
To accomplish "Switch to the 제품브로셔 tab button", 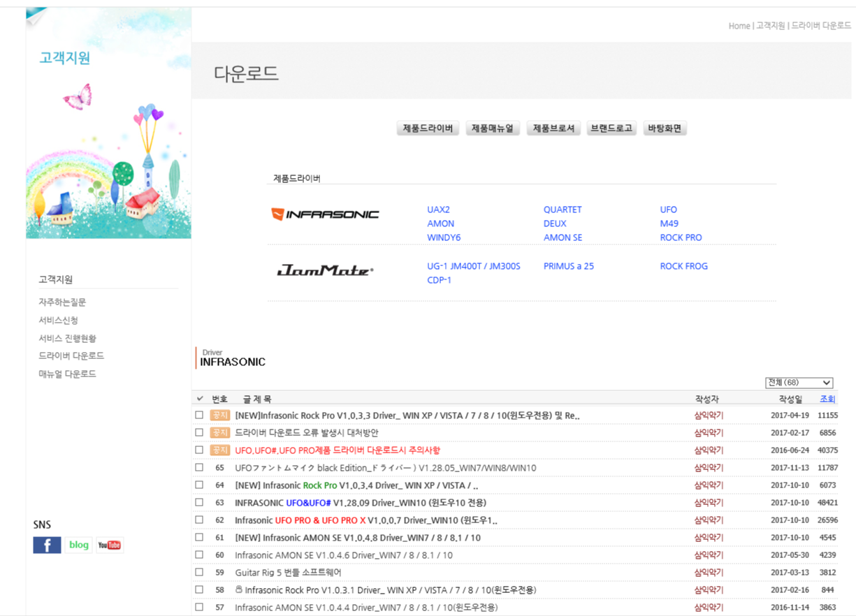I will pyautogui.click(x=553, y=129).
